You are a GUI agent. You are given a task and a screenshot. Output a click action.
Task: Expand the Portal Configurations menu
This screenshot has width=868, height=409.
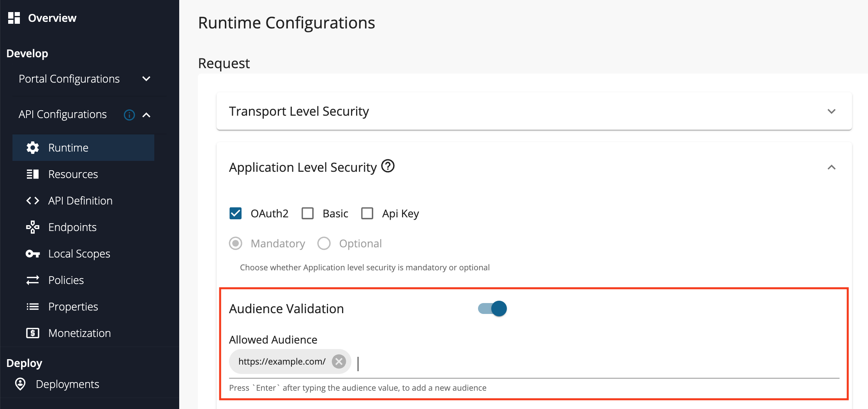[x=146, y=79]
